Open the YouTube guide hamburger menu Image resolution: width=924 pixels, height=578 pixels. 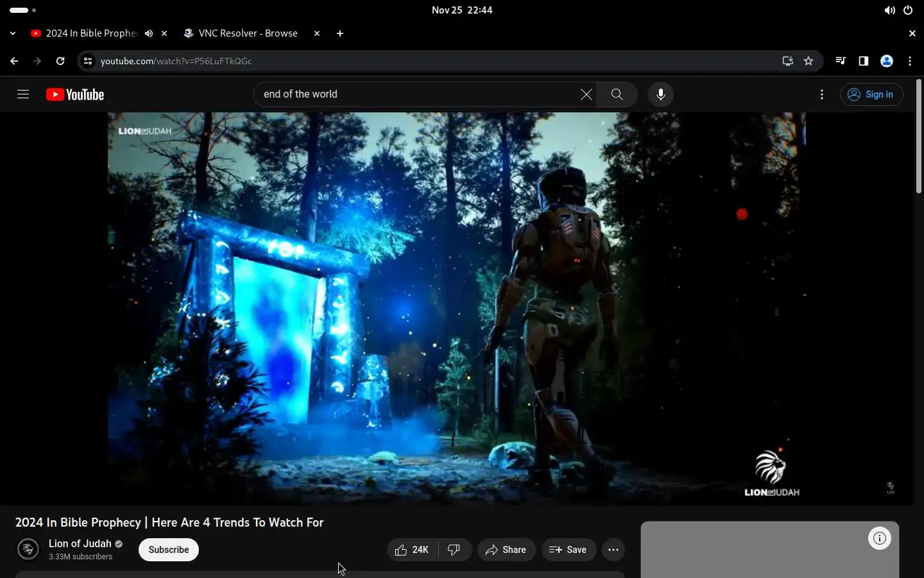23,94
